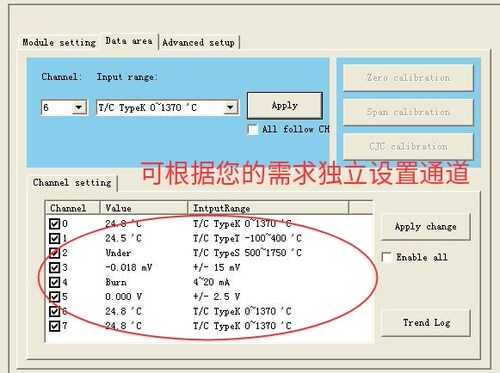Select the Under value in channel 2
This screenshot has width=500, height=373.
pyautogui.click(x=118, y=253)
